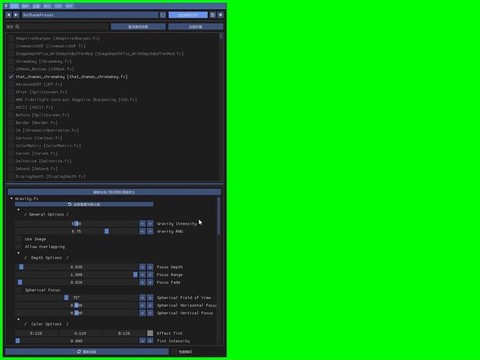The width and height of the screenshot is (480, 360).
Task: Toggle the Use Image checkbox
Action: [18, 239]
